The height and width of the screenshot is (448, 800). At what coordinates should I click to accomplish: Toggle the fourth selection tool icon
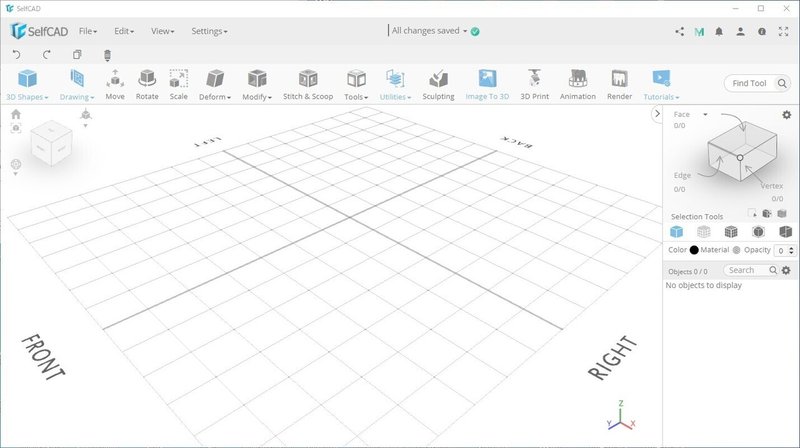click(x=759, y=232)
